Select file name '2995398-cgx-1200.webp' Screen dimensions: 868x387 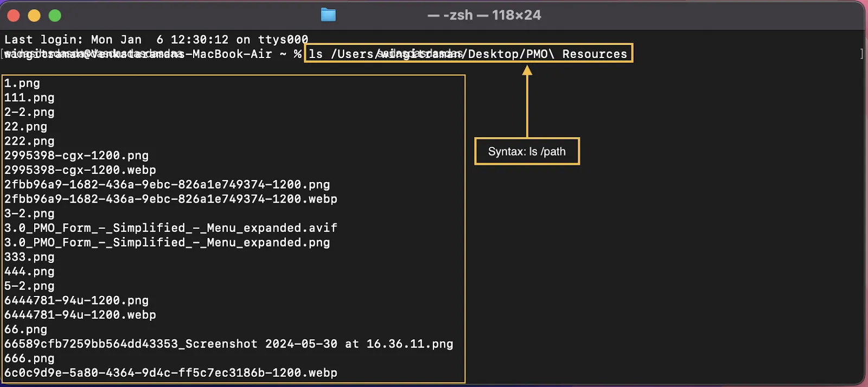point(80,170)
